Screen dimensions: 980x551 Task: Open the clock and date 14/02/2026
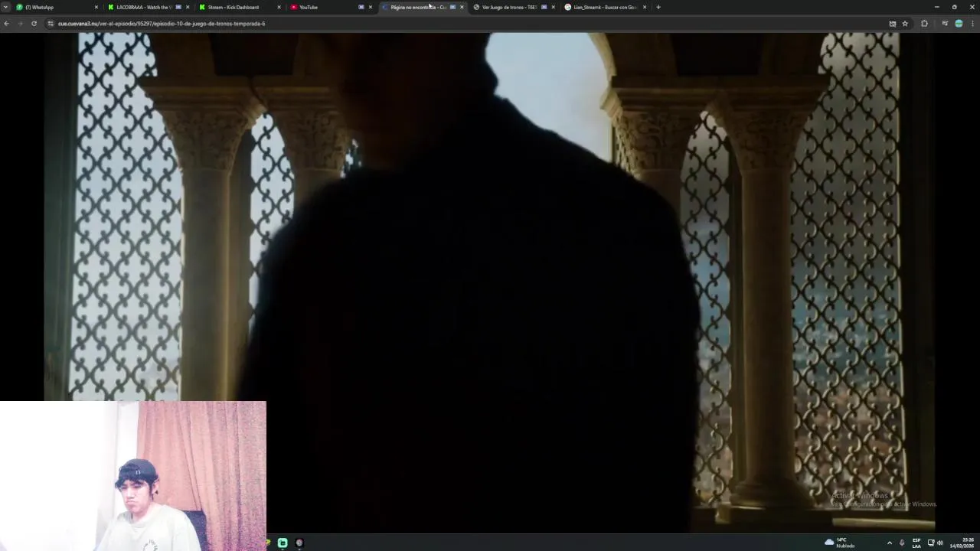point(962,543)
